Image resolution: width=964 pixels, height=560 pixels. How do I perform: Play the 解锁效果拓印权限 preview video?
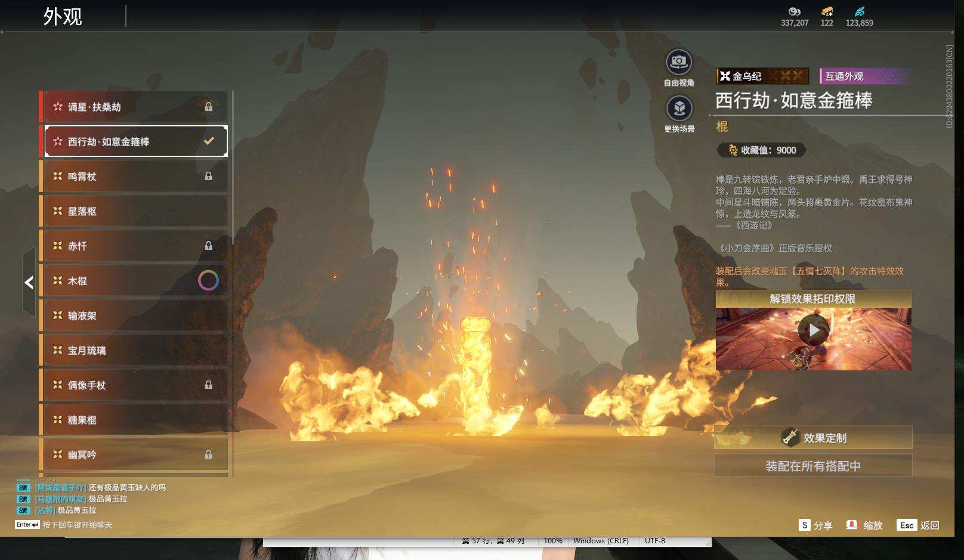pyautogui.click(x=814, y=330)
